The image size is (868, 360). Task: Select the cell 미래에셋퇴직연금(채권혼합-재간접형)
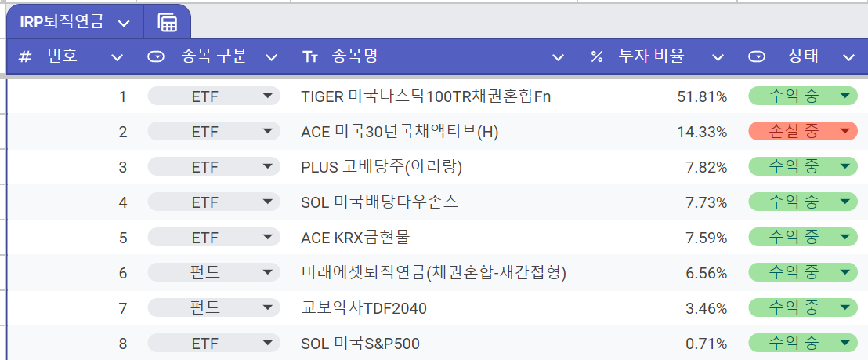point(433,272)
